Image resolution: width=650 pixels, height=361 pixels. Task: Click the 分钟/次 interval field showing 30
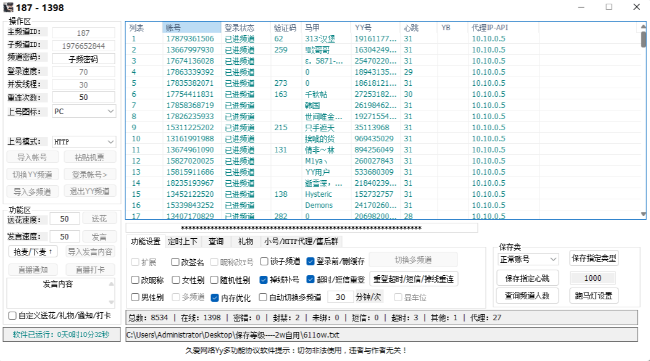click(x=340, y=297)
